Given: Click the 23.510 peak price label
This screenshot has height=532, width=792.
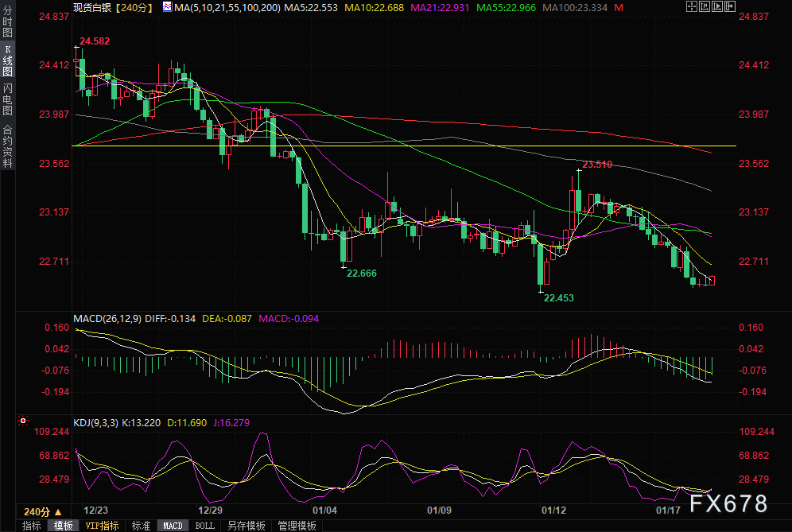Looking at the screenshot, I should (597, 165).
